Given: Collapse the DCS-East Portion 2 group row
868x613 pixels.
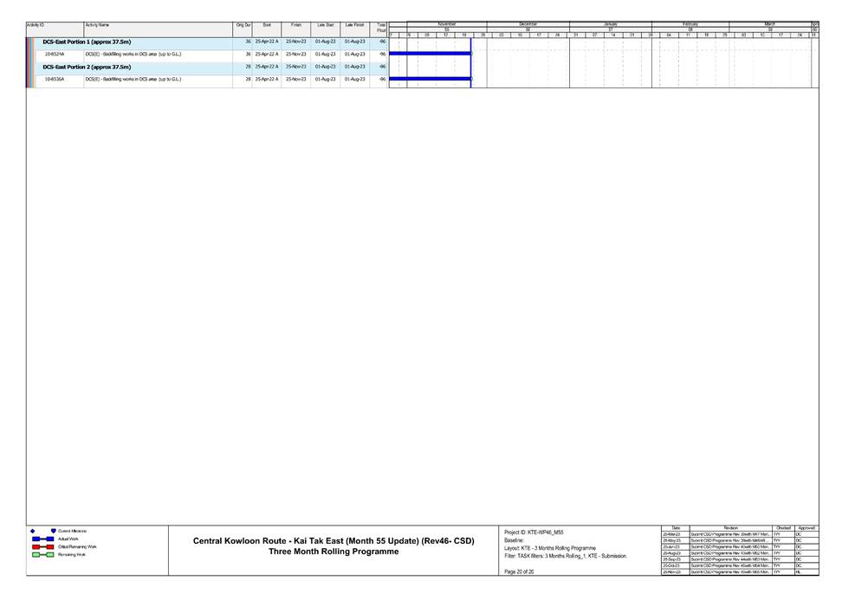Looking at the screenshot, I should pyautogui.click(x=87, y=67).
